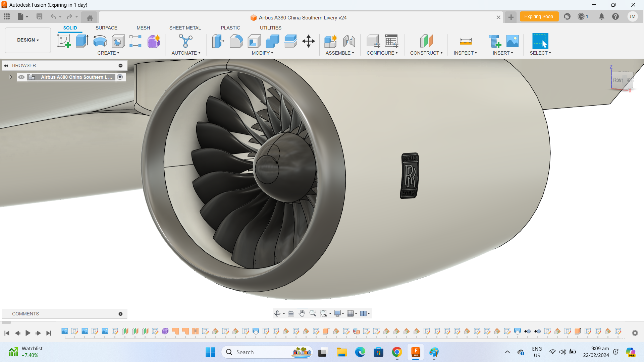644x362 pixels.
Task: Click the FRONT face of view cube
Action: point(618,80)
